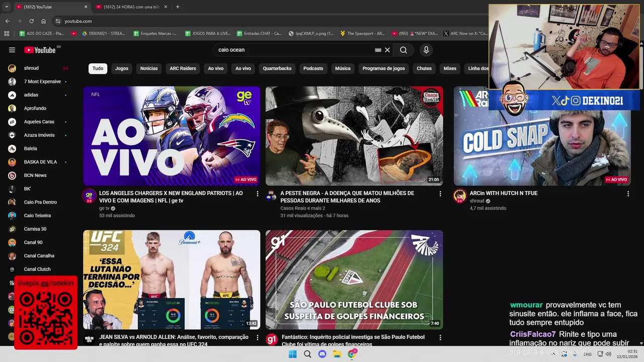Click shroud channel avatar under live stream

tap(460, 196)
